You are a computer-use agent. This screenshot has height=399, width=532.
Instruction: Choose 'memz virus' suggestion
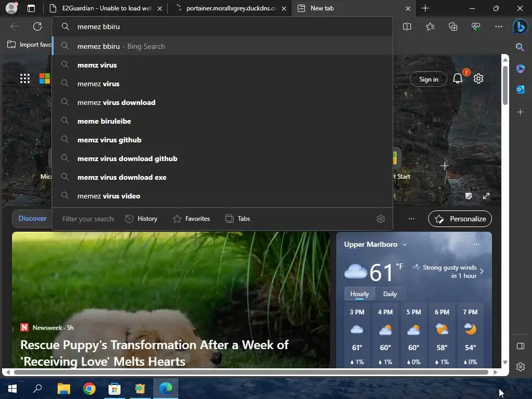click(x=222, y=65)
